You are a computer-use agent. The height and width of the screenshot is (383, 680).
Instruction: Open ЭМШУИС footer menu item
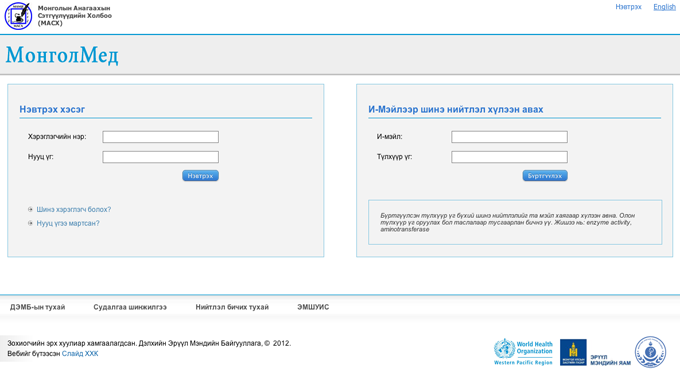coord(313,307)
